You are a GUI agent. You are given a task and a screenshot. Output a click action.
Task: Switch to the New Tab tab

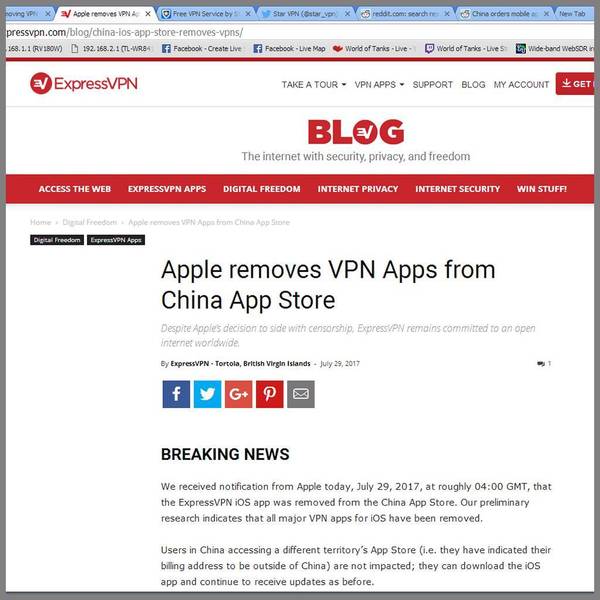[x=572, y=14]
